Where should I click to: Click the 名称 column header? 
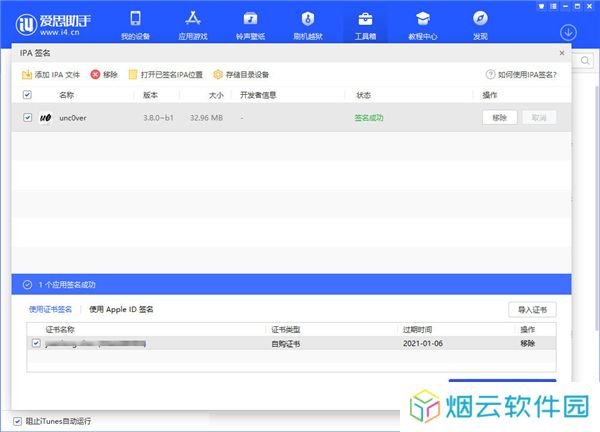(67, 95)
